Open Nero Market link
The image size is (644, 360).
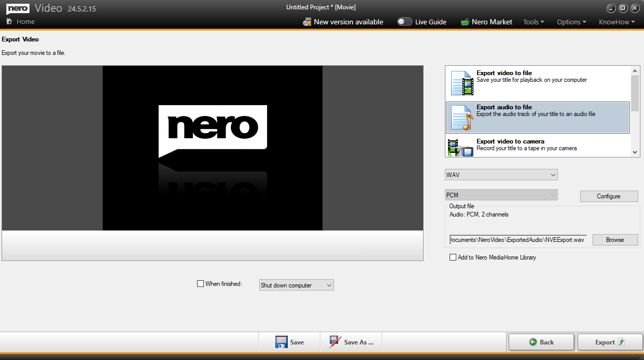(492, 22)
